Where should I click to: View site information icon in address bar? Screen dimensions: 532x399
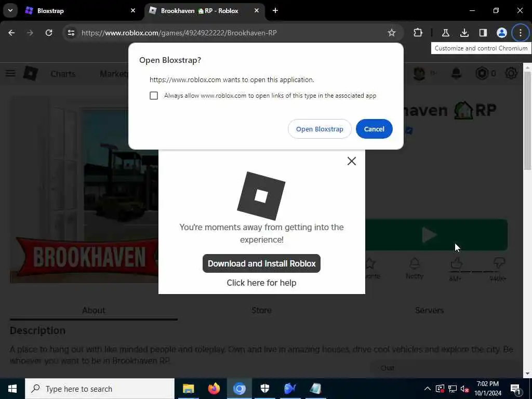(71, 33)
